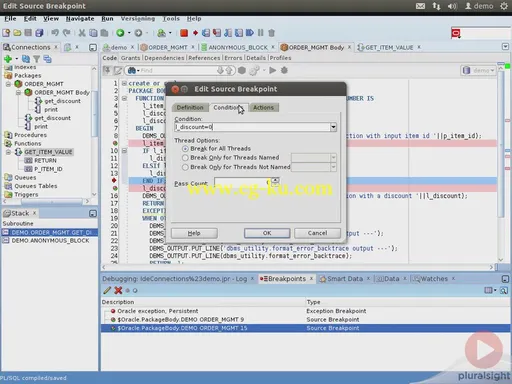This screenshot has width=512, height=384.
Task: Click the Undo toolbar icon
Action: [55, 33]
